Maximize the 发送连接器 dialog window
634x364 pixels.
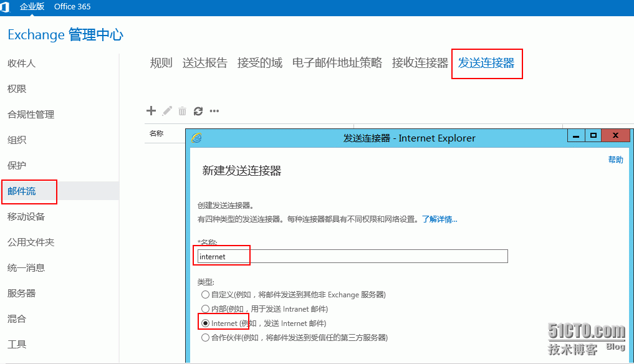pyautogui.click(x=593, y=136)
